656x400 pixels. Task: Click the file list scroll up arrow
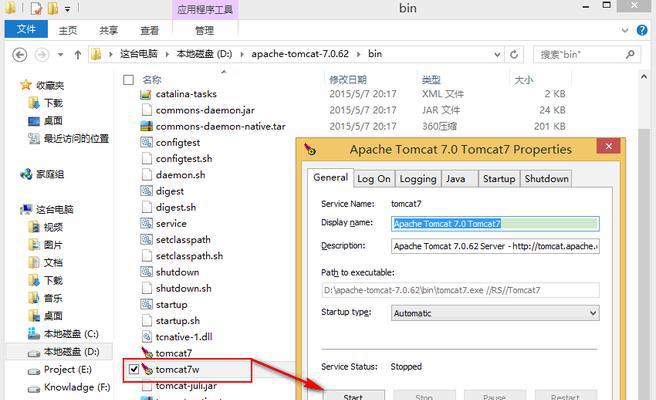tap(643, 77)
